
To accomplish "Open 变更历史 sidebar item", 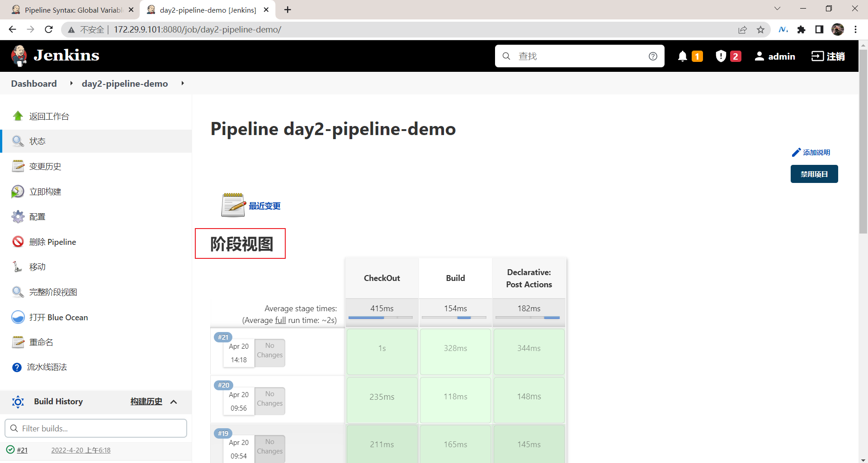I will click(45, 166).
